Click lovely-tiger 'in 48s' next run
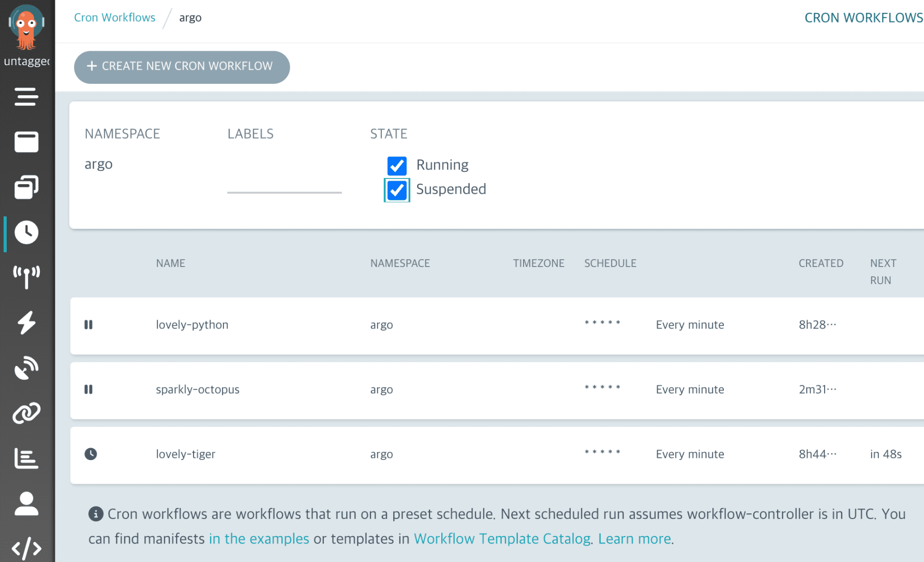This screenshot has height=562, width=924. pos(886,454)
